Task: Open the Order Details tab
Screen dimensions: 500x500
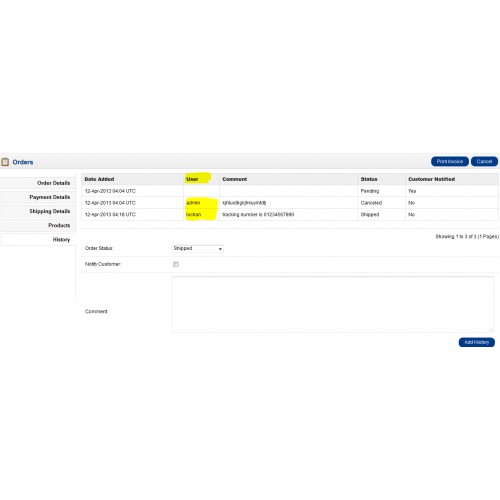Action: [x=38, y=183]
